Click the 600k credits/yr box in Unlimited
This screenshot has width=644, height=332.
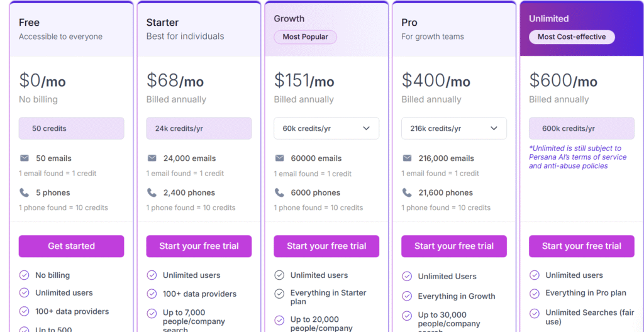tap(581, 128)
